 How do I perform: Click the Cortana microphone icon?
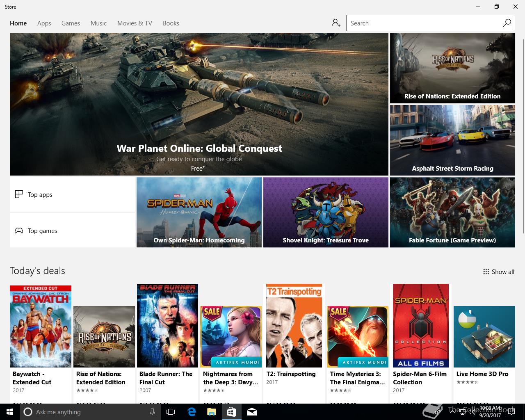152,412
